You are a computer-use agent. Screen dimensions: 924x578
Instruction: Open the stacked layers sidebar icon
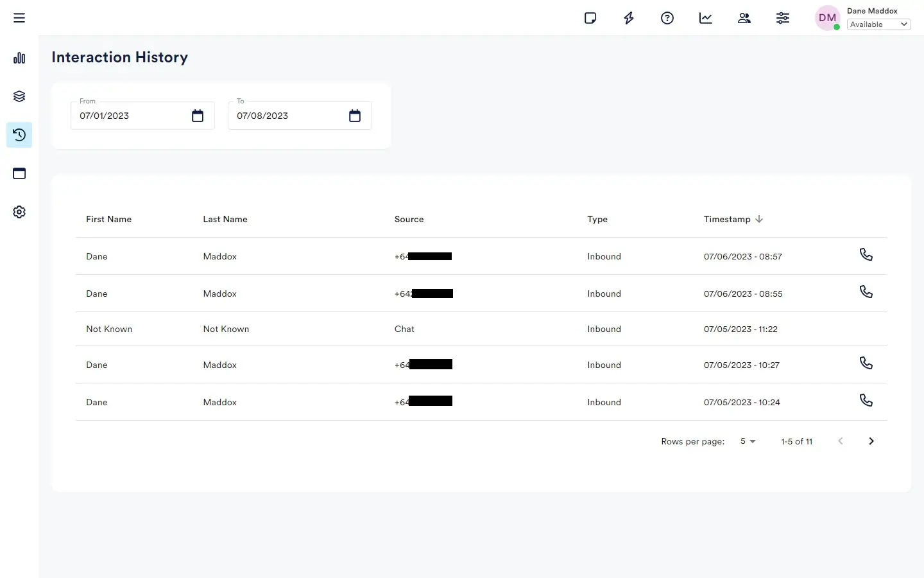coord(19,96)
